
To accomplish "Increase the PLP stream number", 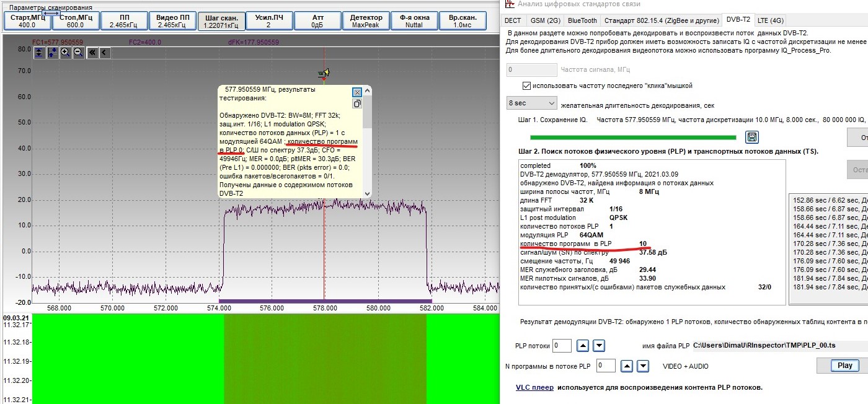I will (583, 346).
